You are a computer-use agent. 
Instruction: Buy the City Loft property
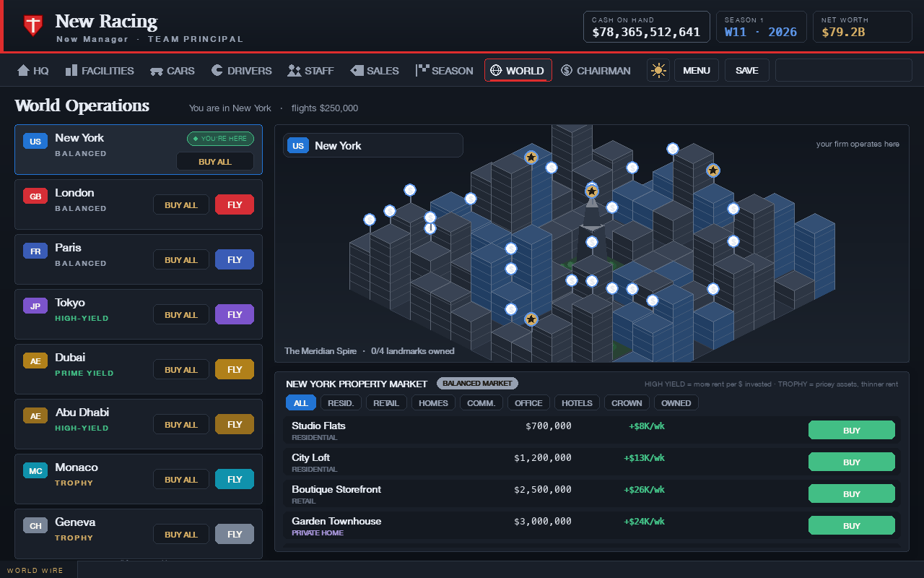[x=852, y=462]
